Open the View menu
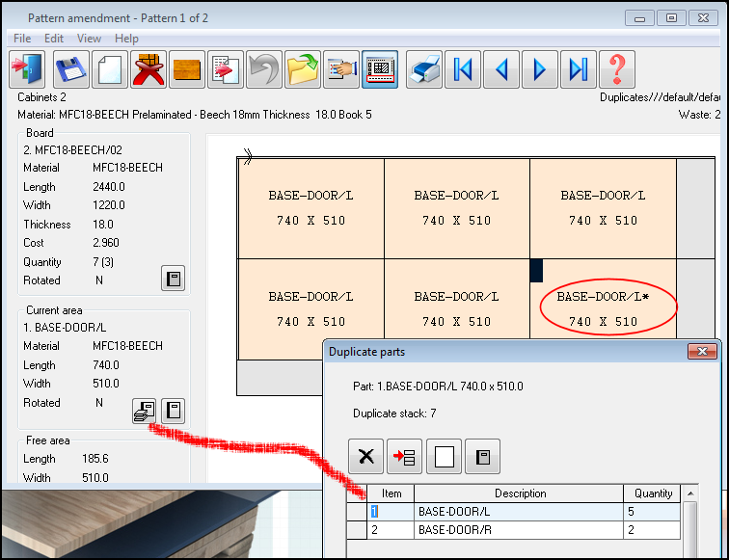The image size is (729, 560). (x=89, y=39)
